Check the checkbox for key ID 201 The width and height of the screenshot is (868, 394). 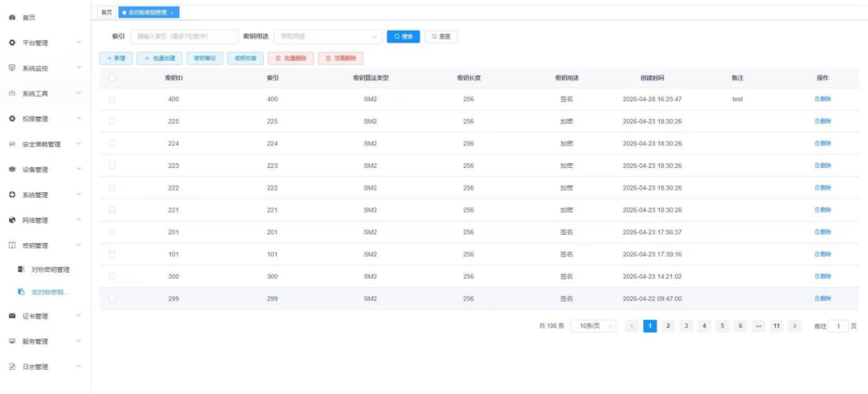tap(112, 232)
